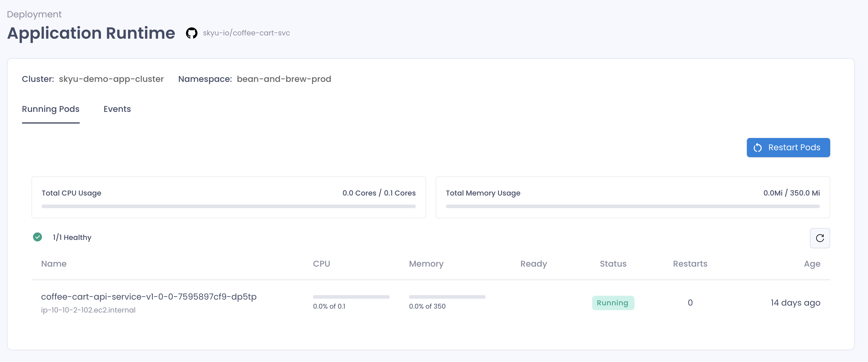The height and width of the screenshot is (362, 868).
Task: Click cluster name skyu-demo-app-cluster
Action: point(111,79)
